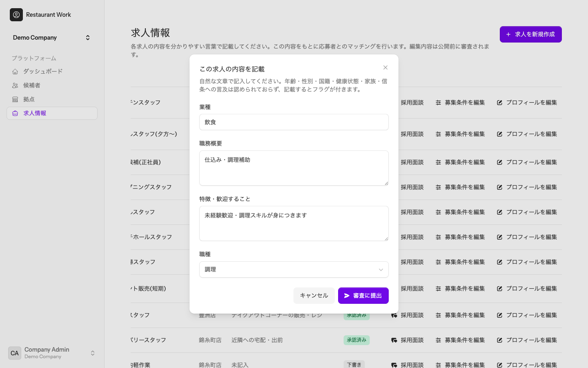Click the profile edit pencil icon for リースタッフ

[499, 340]
